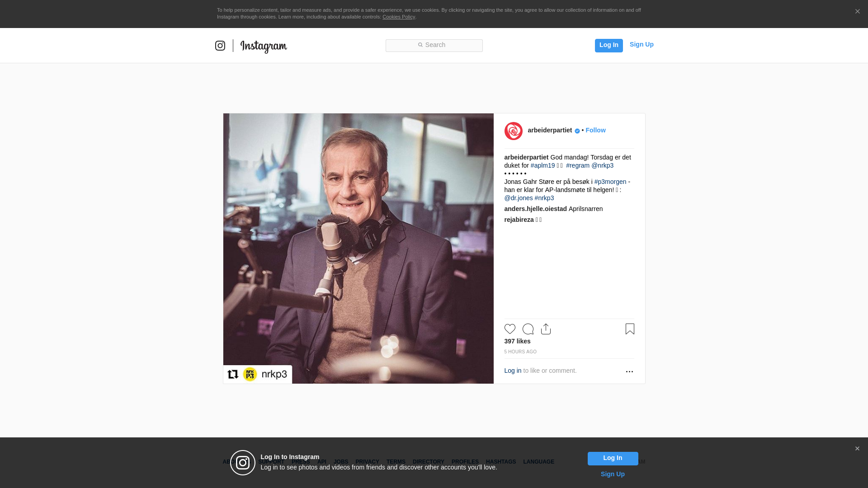Open the HASHTAGS footer link
868x488 pixels.
coord(500,462)
